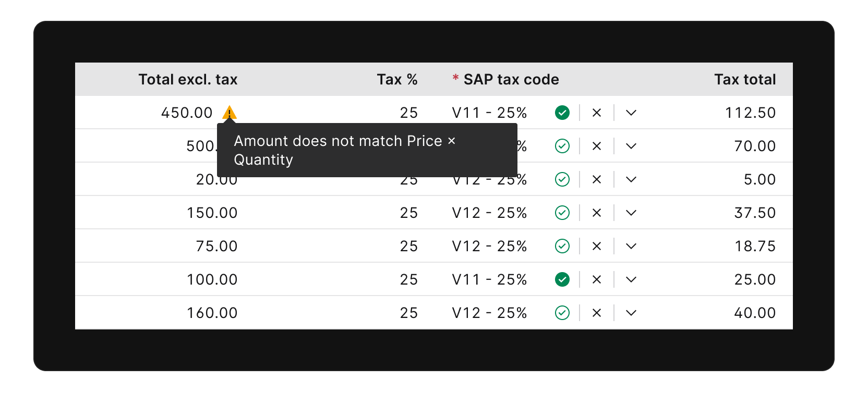This screenshot has height=417, width=868.
Task: Click the Total excl. tax column header
Action: point(188,79)
